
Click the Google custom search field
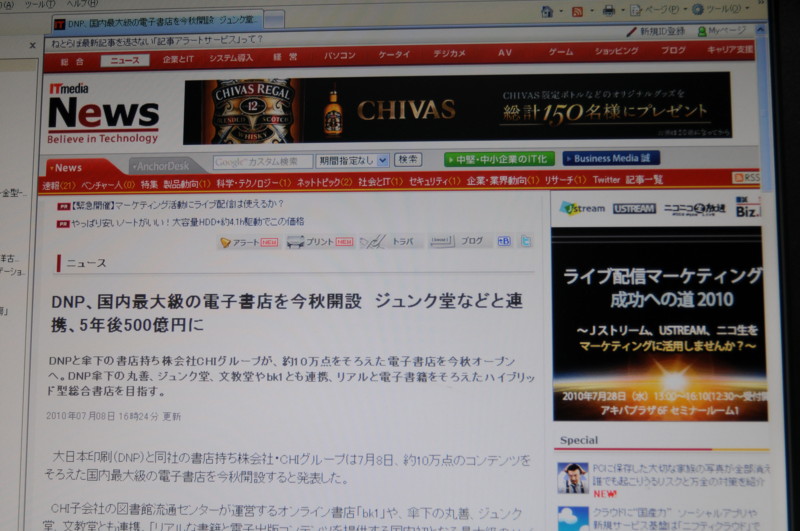pyautogui.click(x=262, y=162)
